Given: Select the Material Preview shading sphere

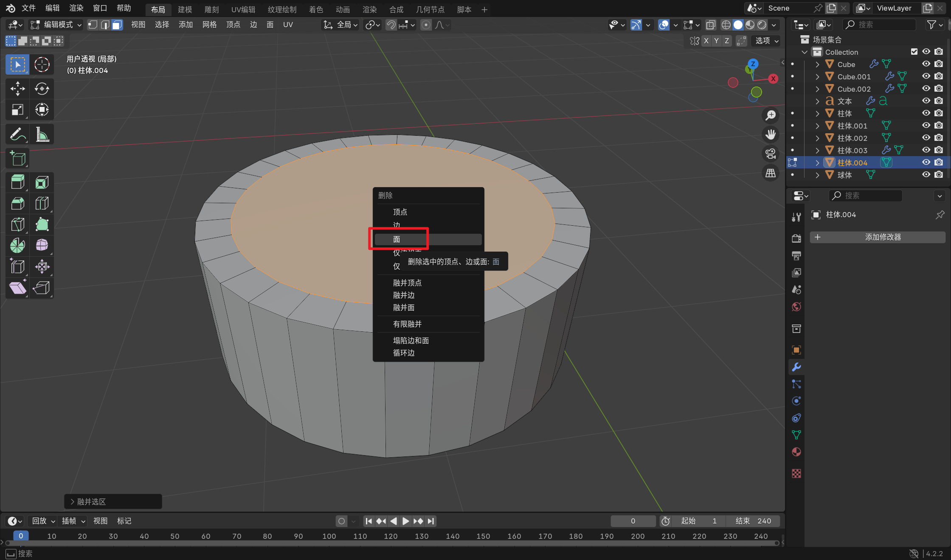Looking at the screenshot, I should click(x=750, y=25).
